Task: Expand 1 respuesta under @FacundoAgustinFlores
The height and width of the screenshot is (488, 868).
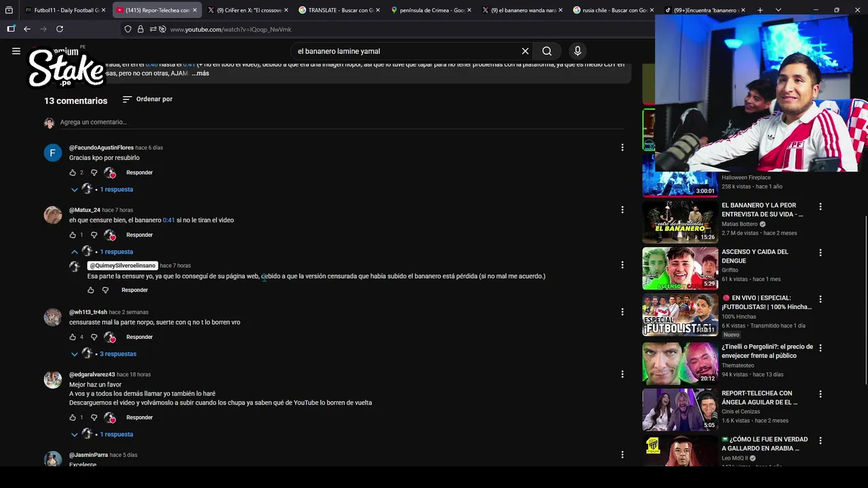Action: tap(102, 189)
